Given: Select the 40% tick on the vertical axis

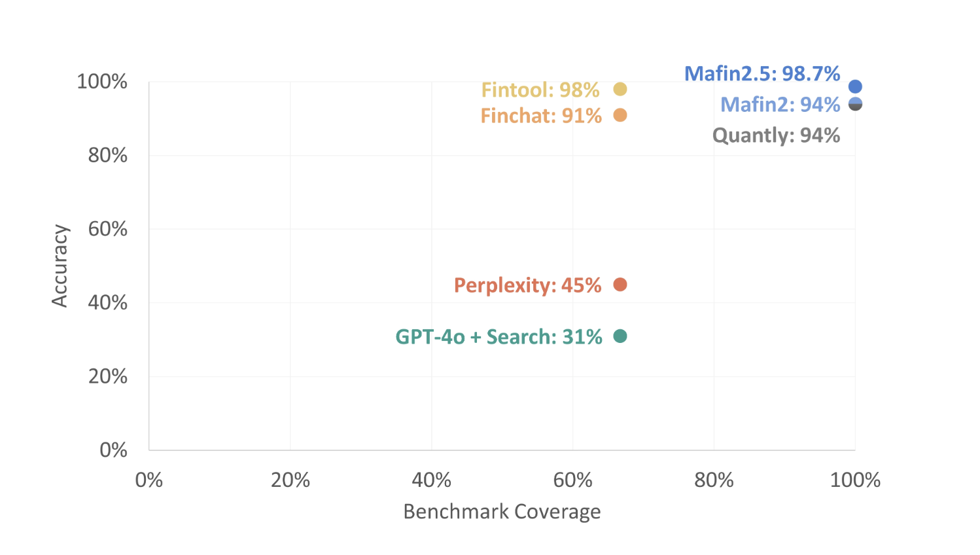Looking at the screenshot, I should click(108, 303).
